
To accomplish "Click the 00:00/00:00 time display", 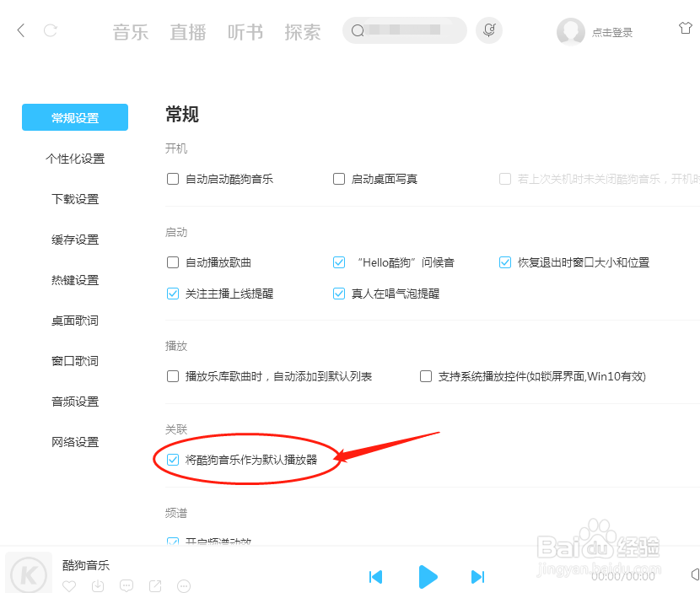I will pos(623,576).
